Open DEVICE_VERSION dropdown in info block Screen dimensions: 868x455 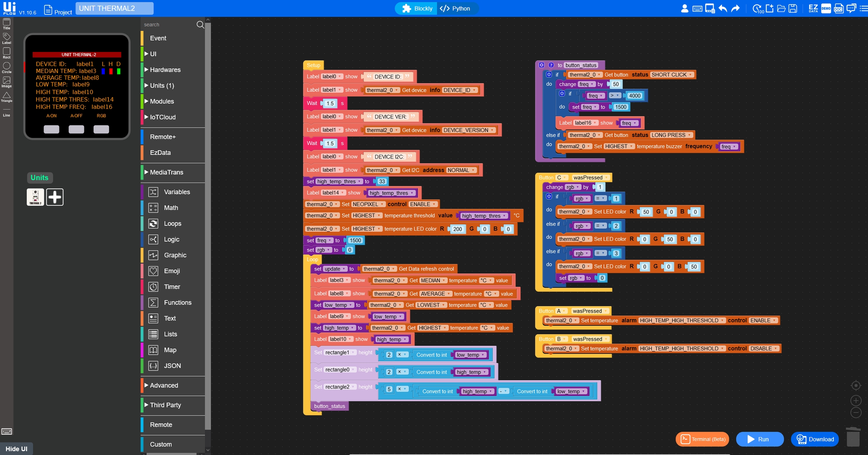(x=468, y=130)
